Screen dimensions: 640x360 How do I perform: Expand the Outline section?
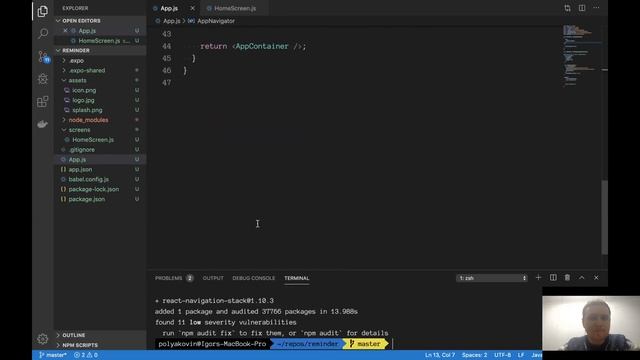[74, 335]
